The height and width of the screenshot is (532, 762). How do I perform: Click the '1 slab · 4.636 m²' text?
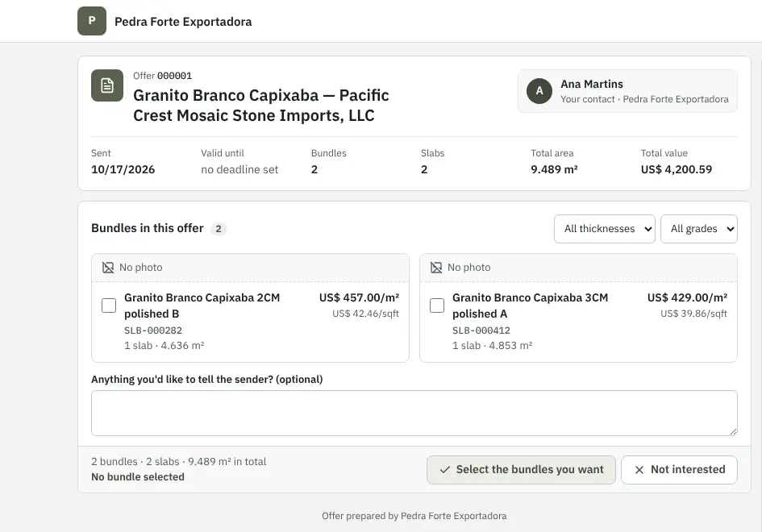click(x=164, y=346)
